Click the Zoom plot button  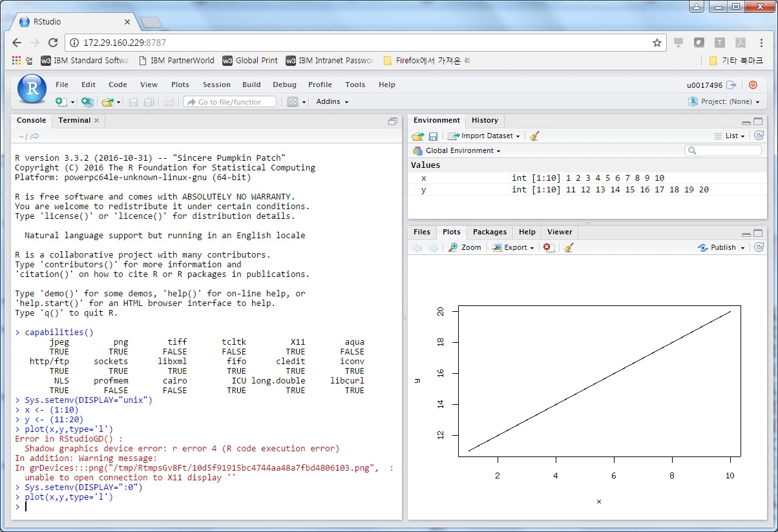coord(465,248)
